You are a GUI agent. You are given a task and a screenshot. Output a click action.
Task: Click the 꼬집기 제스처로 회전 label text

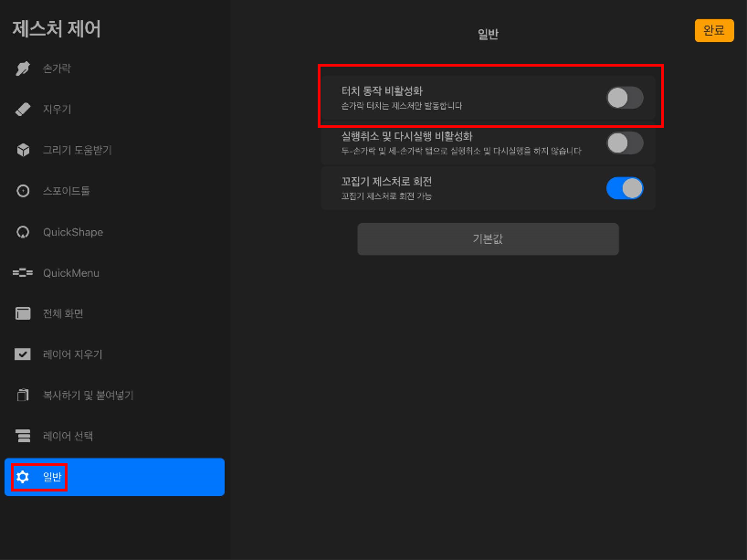pos(386,182)
